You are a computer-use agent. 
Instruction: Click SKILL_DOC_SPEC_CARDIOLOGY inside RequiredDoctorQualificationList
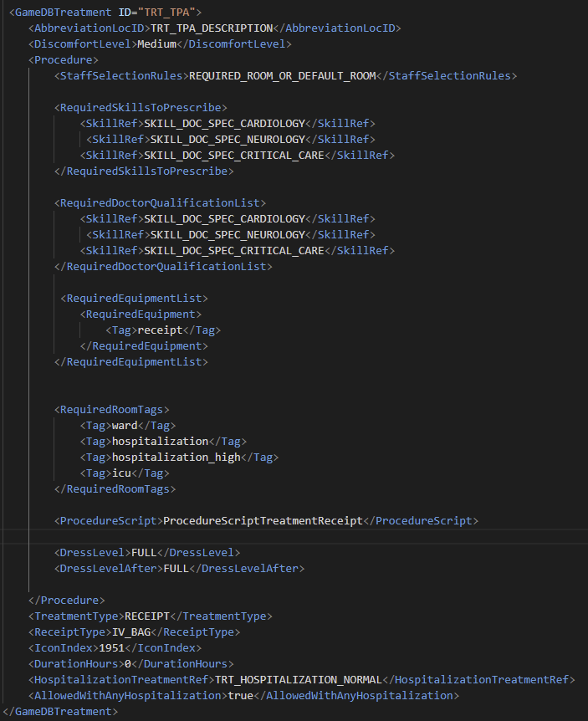(x=224, y=219)
